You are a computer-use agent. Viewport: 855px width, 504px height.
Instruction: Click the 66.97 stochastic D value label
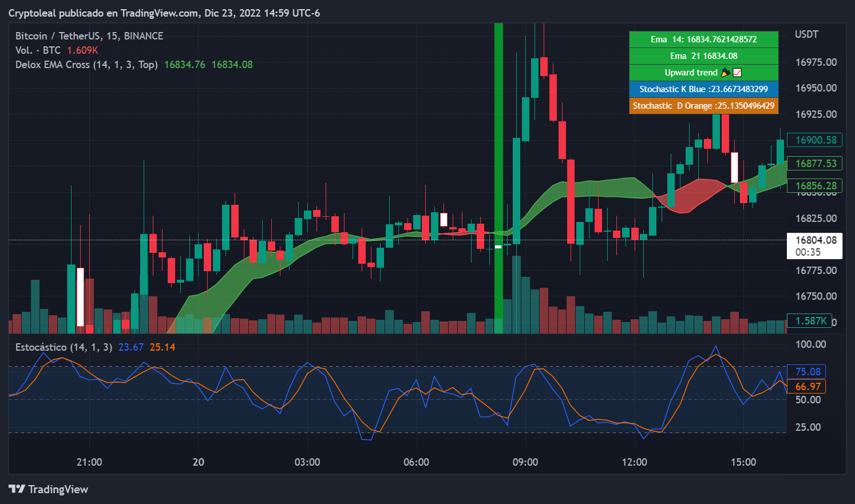(x=807, y=387)
